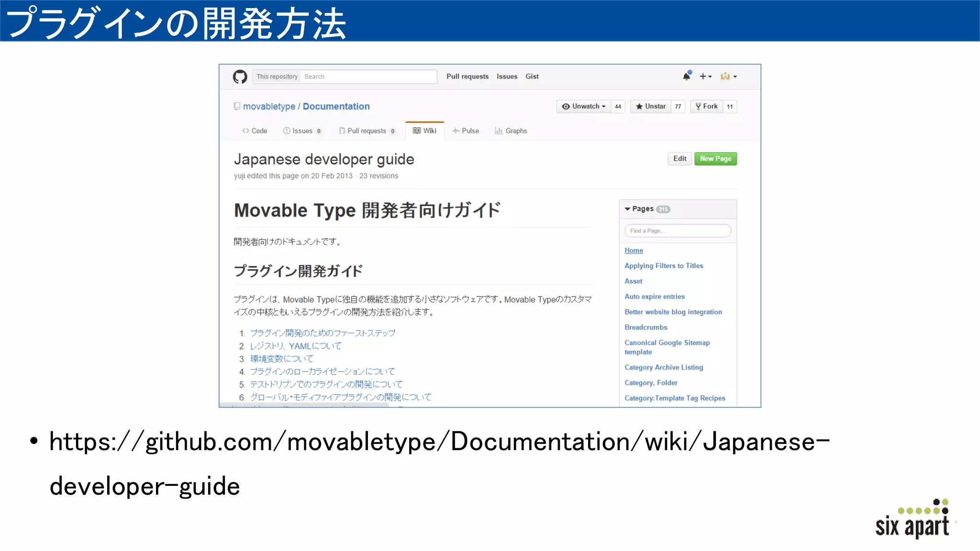This screenshot has height=551, width=980.
Task: Switch to the repository Pull requests tab
Action: 367,131
